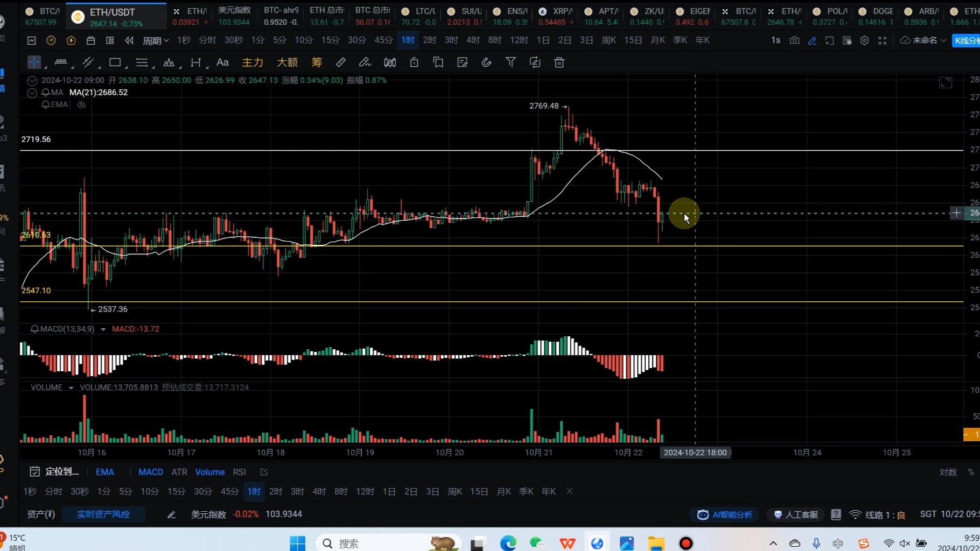Select the 15分 timeframe in top bar

(331, 40)
